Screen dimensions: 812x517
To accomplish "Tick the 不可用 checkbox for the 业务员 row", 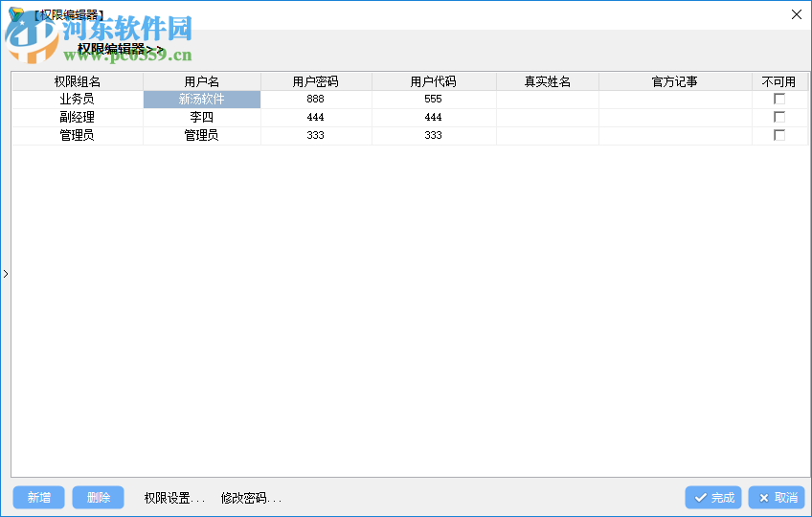I will click(778, 99).
